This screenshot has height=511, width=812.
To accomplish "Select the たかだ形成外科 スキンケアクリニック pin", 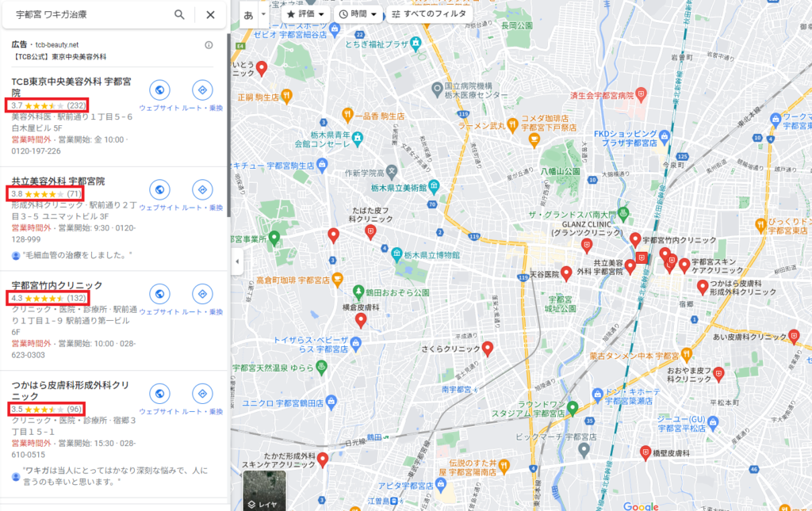I will [x=323, y=460].
